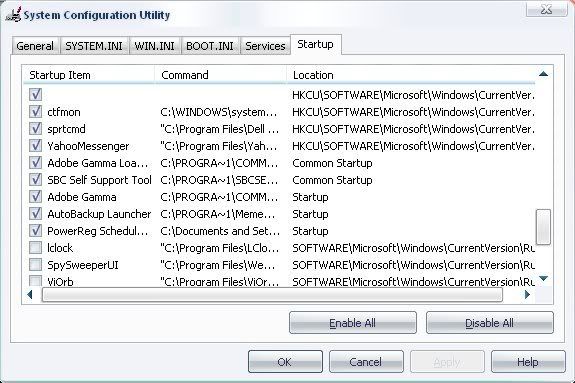Select the ctfmon item name
Image resolution: width=575 pixels, height=383 pixels.
coord(64,112)
